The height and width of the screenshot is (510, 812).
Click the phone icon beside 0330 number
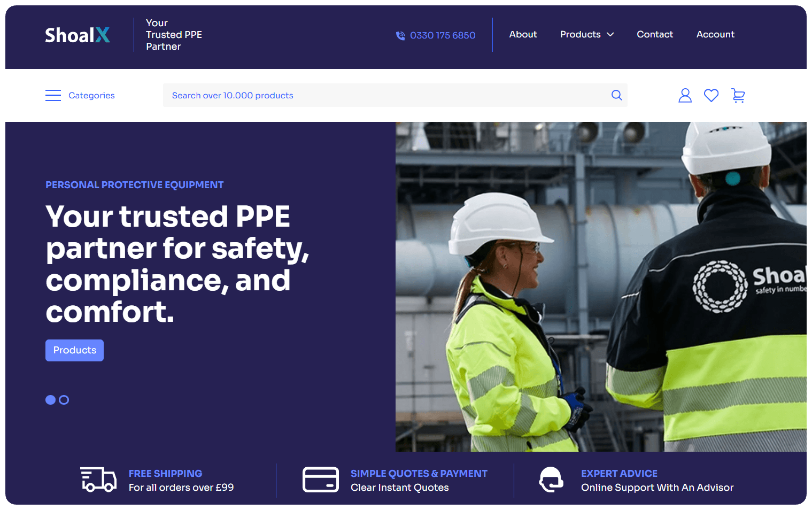[x=400, y=36]
